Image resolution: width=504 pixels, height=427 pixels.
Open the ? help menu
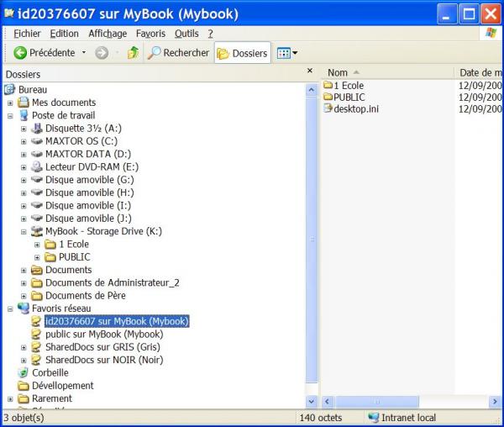pyautogui.click(x=210, y=34)
